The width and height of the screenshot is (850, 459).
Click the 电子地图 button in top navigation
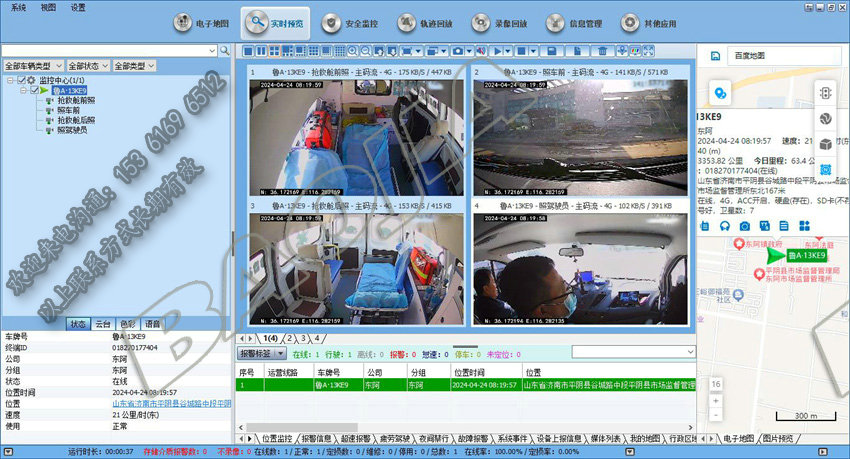203,22
